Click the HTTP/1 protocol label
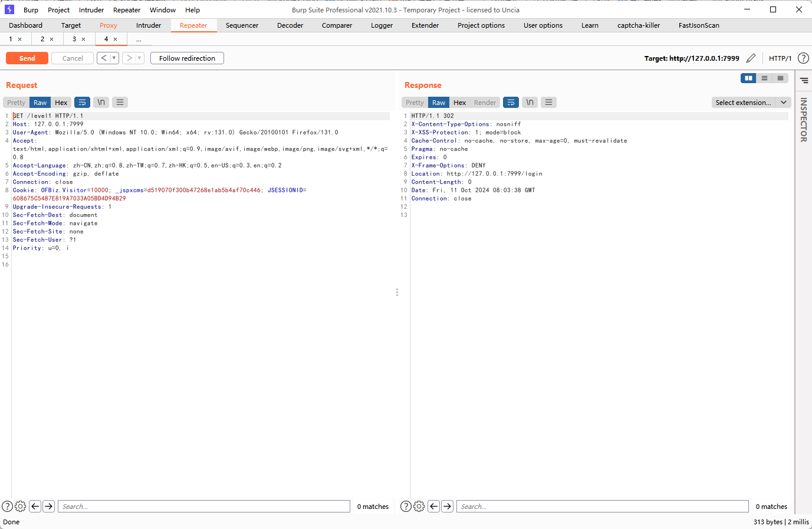This screenshot has width=812, height=529. [x=780, y=58]
